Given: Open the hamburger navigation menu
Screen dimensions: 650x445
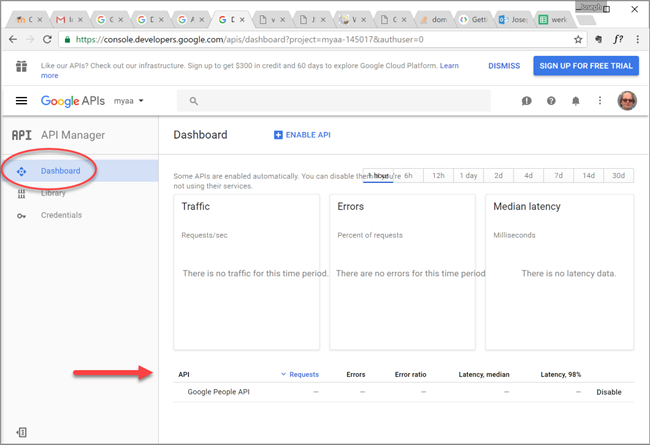Looking at the screenshot, I should click(x=21, y=101).
